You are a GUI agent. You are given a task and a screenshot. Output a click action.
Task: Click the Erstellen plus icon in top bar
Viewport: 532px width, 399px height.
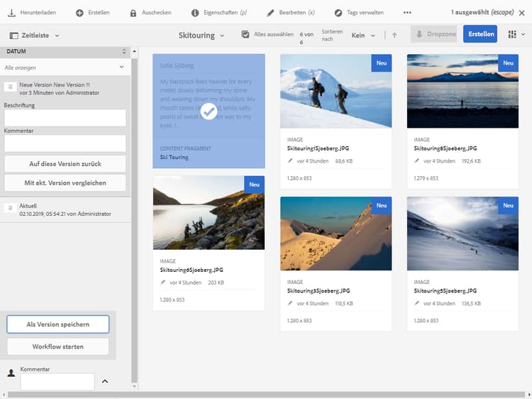coord(79,13)
